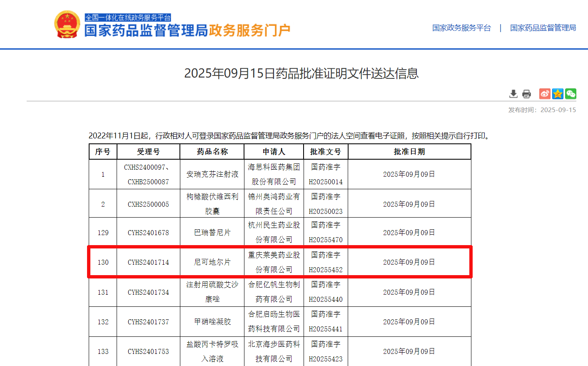Click the 申请人 column header
The width and height of the screenshot is (588, 366).
pos(274,152)
